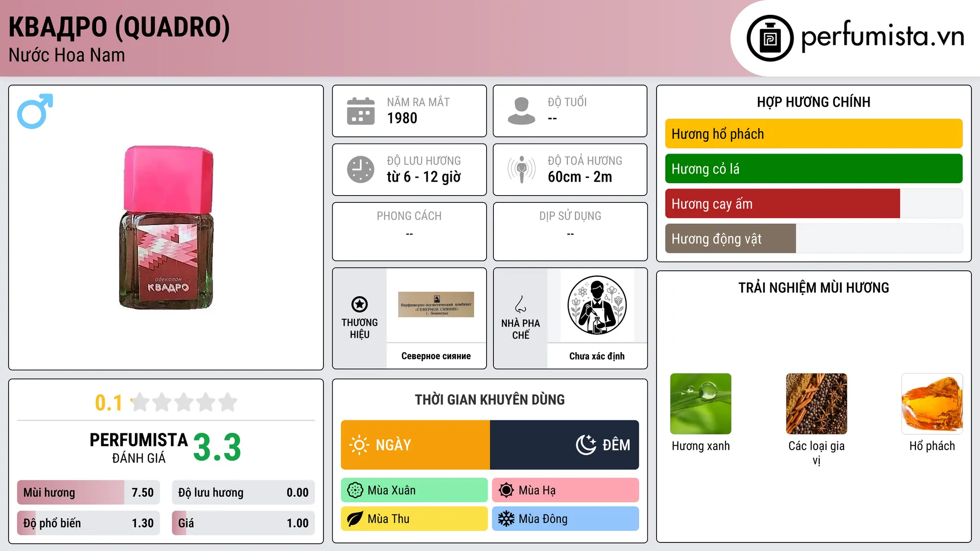
Task: Open the Hổ phách amber image
Action: click(x=932, y=404)
